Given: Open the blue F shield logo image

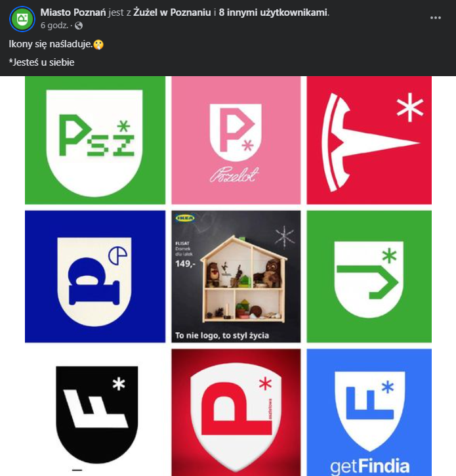Looking at the screenshot, I should (369, 400).
